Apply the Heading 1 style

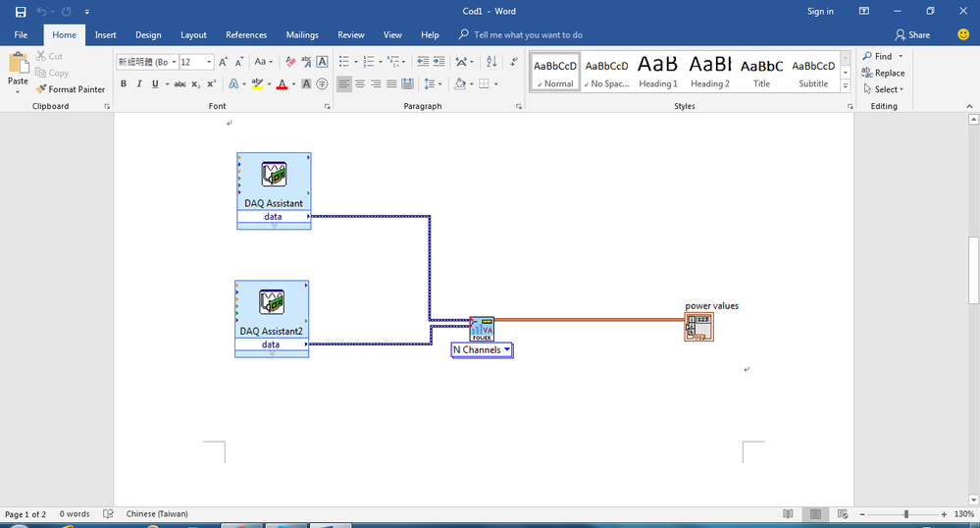(658, 72)
